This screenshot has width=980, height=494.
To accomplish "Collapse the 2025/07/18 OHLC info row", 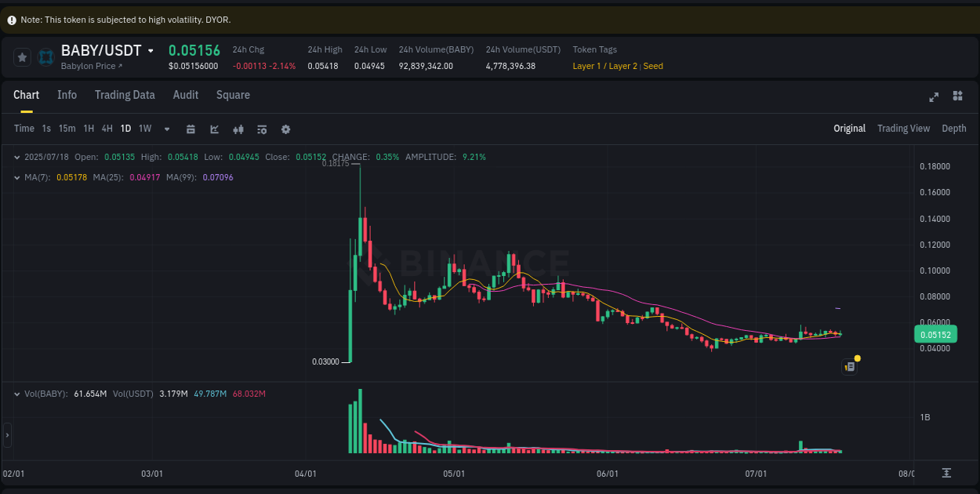I will point(16,157).
